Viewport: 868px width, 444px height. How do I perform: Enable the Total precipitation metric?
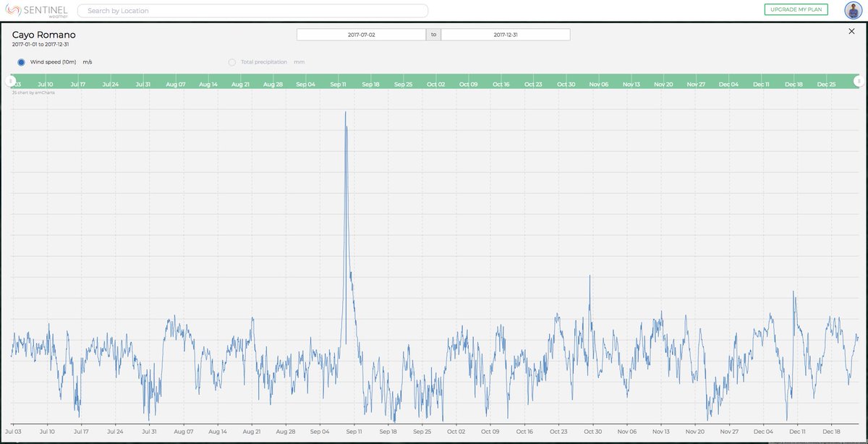click(231, 62)
